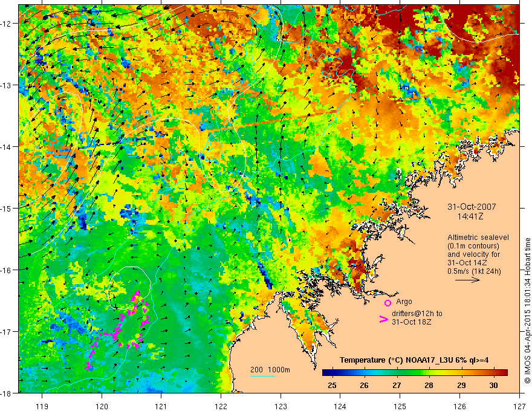Click the magenta Argo circle legend symbol
This screenshot has height=411, width=532.
pyautogui.click(x=388, y=303)
